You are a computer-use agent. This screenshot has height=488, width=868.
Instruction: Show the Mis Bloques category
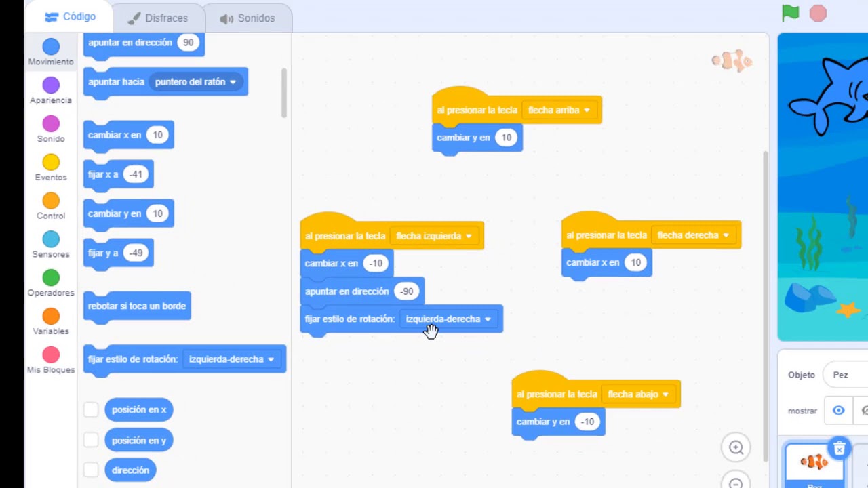[51, 361]
